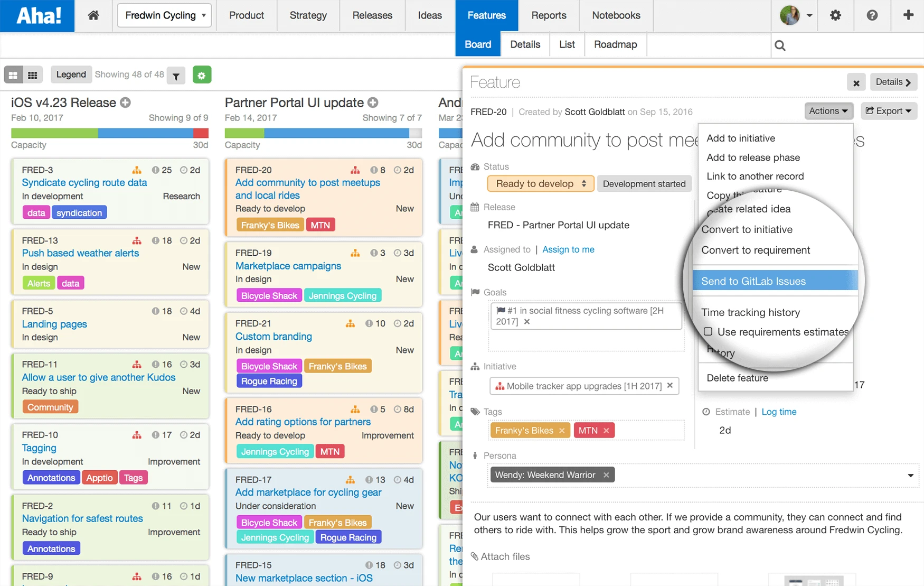Remove the social fitness goal

click(x=527, y=321)
